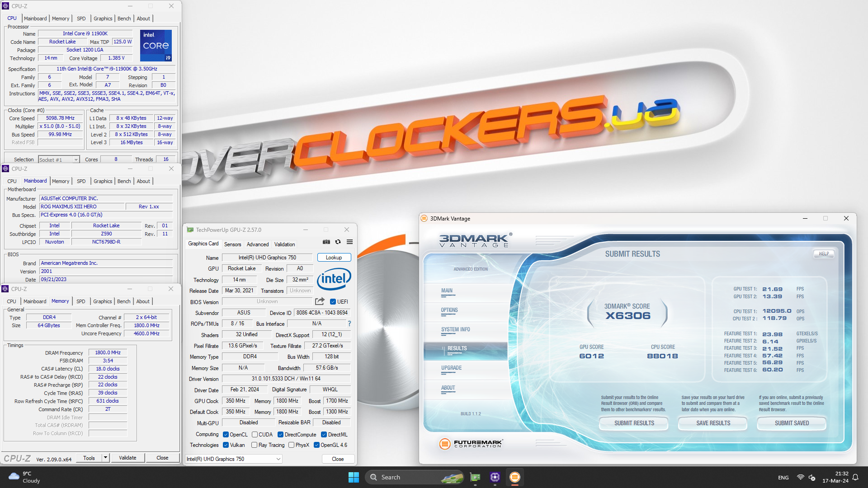The image size is (868, 488).
Task: Open the weather widget showing Cloudy
Action: [24, 477]
